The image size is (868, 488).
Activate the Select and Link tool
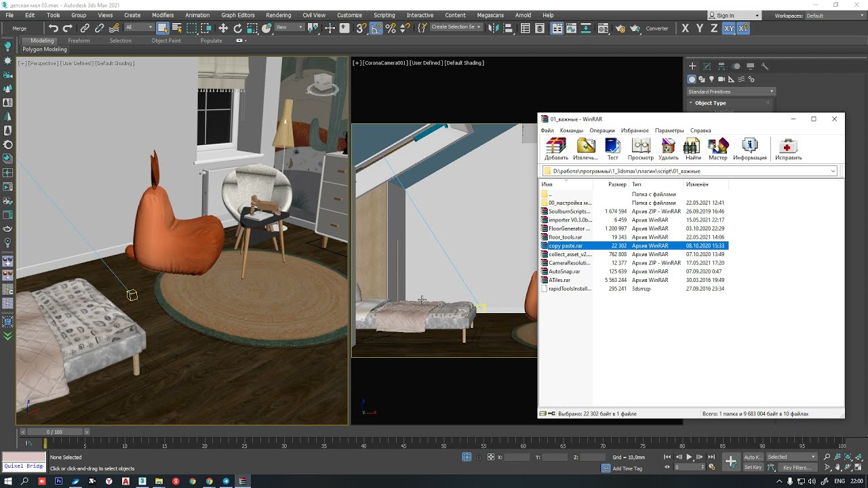[85, 28]
